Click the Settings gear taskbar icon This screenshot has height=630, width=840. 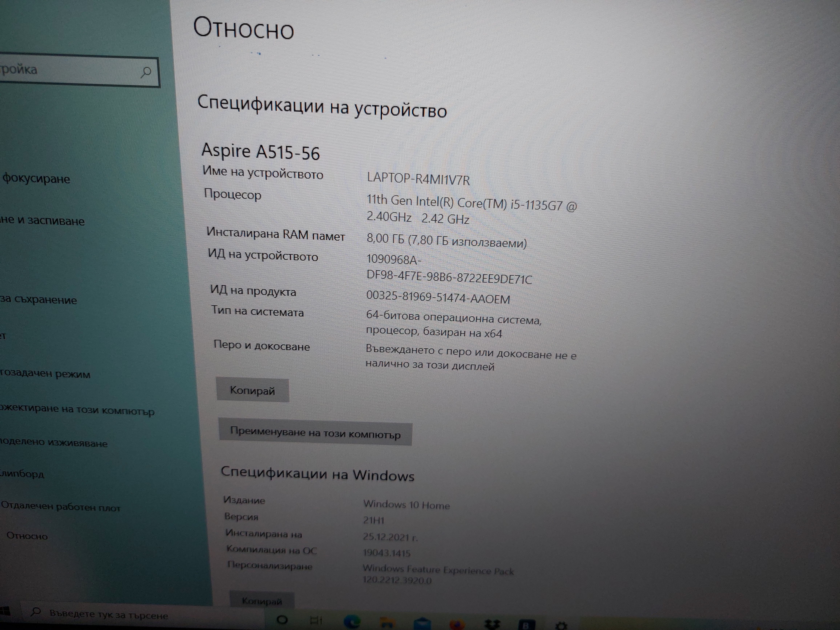pyautogui.click(x=561, y=625)
